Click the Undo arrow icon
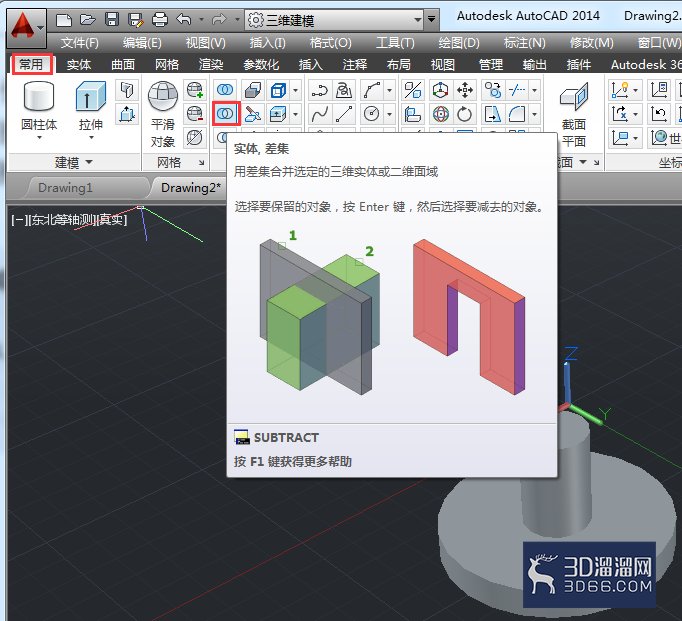This screenshot has width=682, height=621. tap(184, 19)
